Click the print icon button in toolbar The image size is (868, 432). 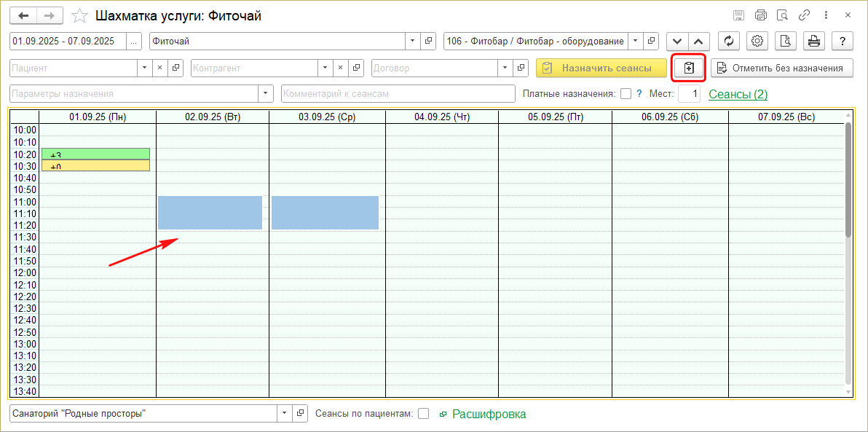pos(814,42)
